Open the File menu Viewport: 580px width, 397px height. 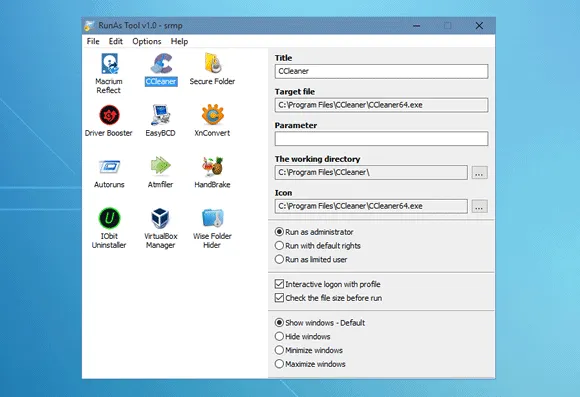pyautogui.click(x=93, y=41)
